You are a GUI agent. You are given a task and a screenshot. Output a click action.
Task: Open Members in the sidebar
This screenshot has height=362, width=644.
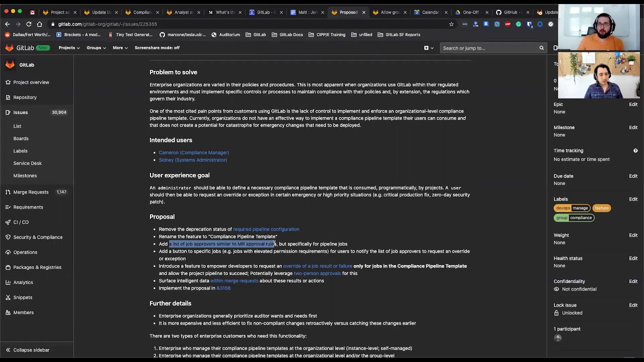[24, 313]
